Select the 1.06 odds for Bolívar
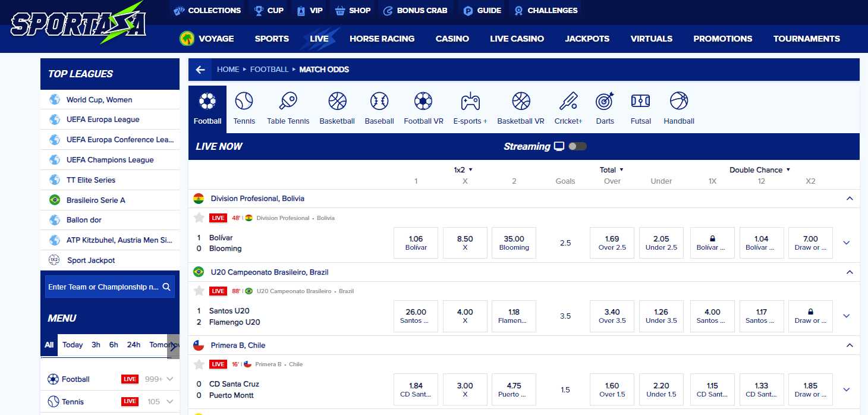The image size is (868, 415). 415,243
